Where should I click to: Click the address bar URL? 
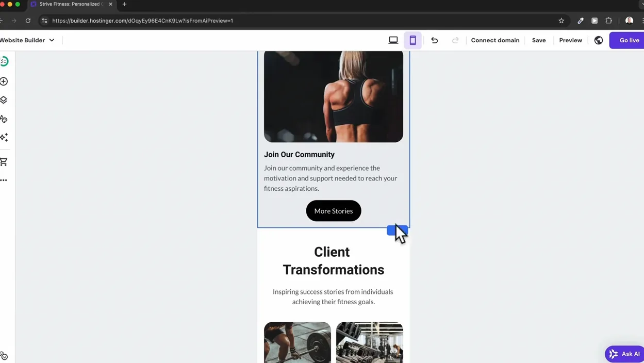(x=143, y=21)
